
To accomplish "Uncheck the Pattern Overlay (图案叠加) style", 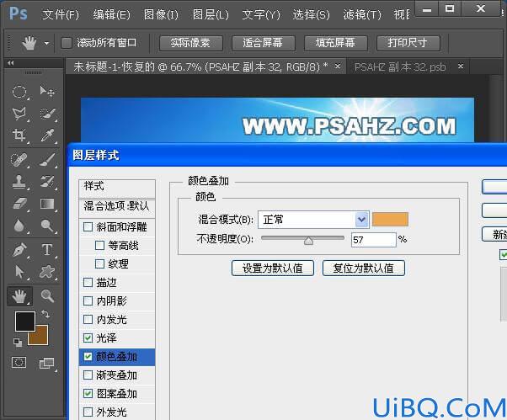I will click(88, 394).
